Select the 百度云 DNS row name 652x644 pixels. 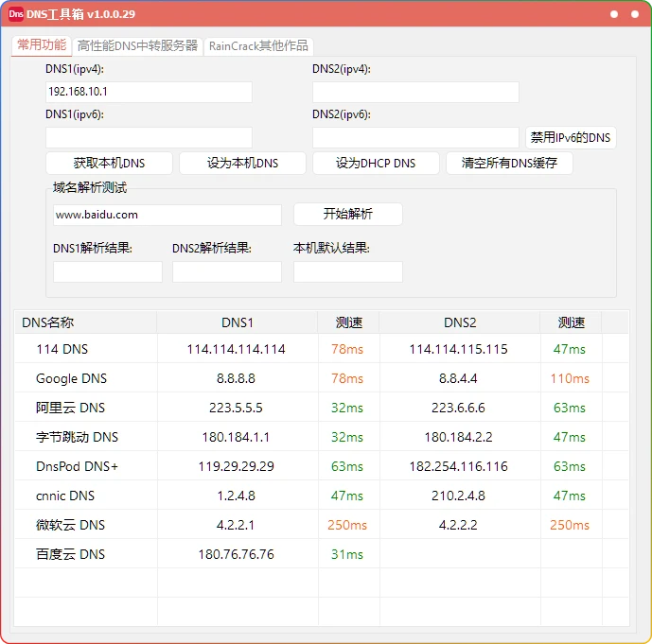70,554
